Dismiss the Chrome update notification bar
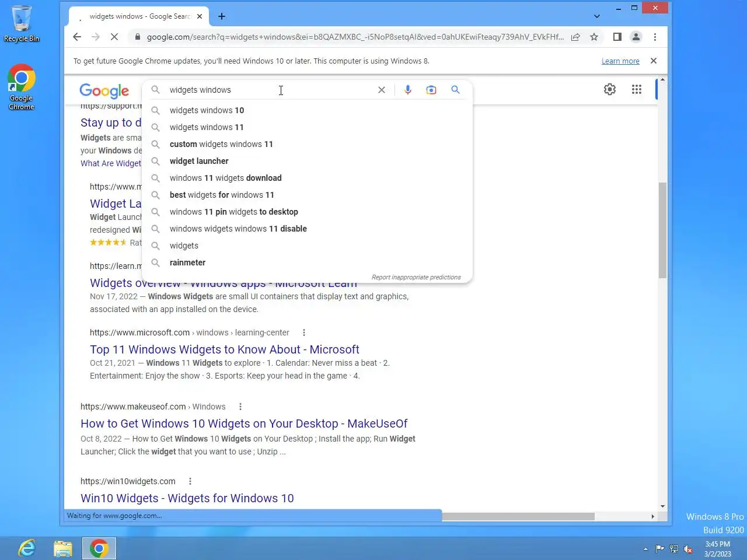The height and width of the screenshot is (560, 747). (x=654, y=61)
